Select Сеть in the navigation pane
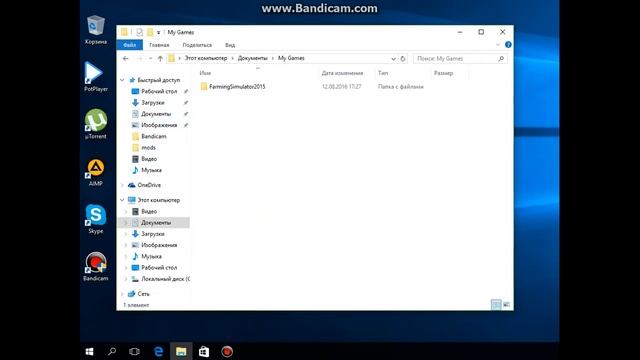Viewport: 640px width, 360px height. [x=143, y=294]
